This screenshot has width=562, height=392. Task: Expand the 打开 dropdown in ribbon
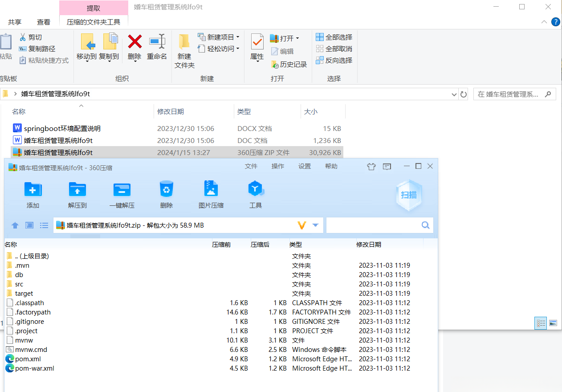pyautogui.click(x=297, y=38)
